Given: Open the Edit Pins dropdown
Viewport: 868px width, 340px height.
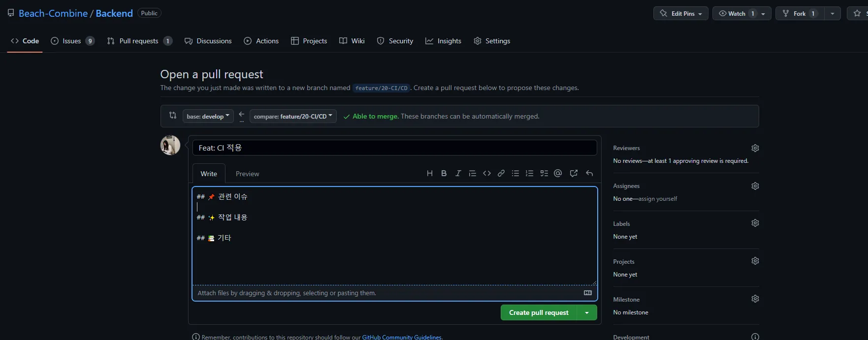Looking at the screenshot, I should tap(681, 13).
